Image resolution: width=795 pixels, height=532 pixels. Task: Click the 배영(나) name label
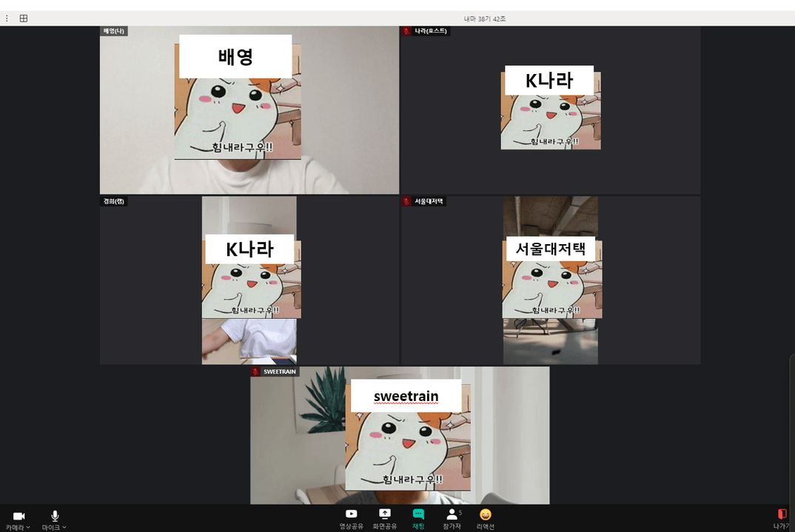pyautogui.click(x=113, y=31)
